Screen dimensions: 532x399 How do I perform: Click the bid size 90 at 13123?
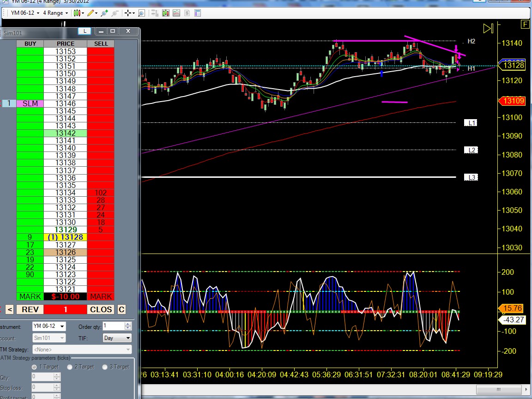pos(30,274)
